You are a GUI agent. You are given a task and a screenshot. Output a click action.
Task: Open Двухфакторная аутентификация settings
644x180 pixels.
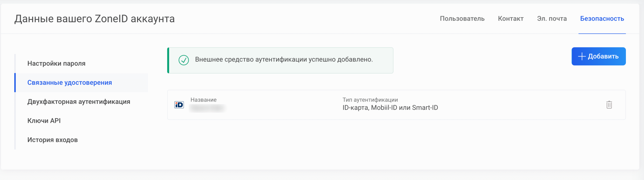tap(79, 102)
